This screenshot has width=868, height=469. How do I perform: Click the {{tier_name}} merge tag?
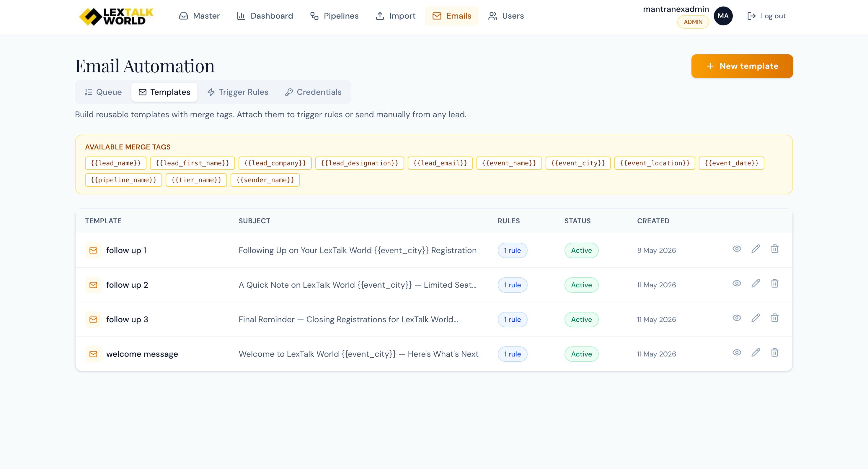196,180
